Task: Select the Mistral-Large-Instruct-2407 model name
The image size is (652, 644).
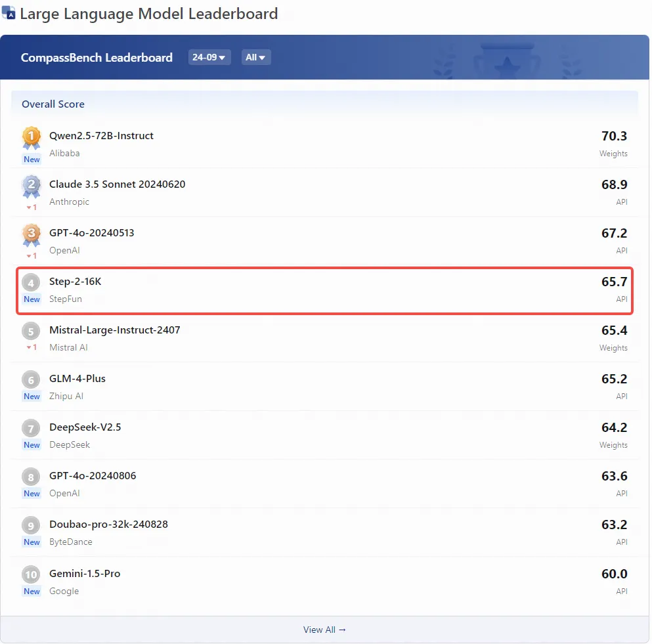Action: pyautogui.click(x=115, y=330)
